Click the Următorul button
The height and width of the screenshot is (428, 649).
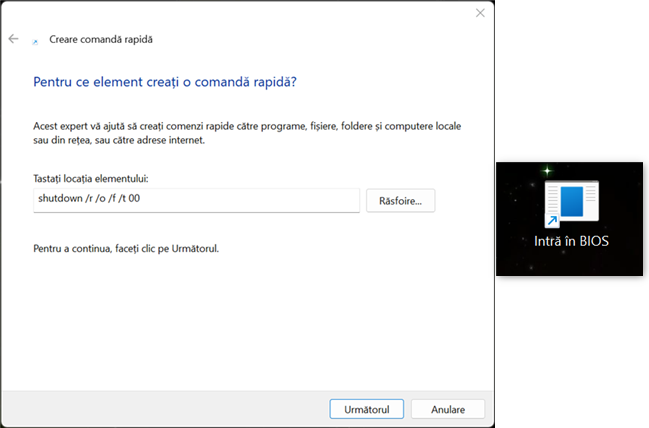(x=366, y=409)
